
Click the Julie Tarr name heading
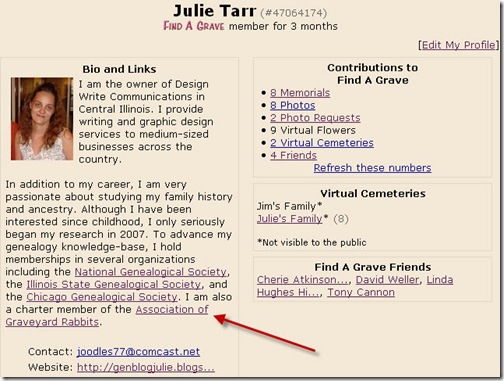pos(214,11)
